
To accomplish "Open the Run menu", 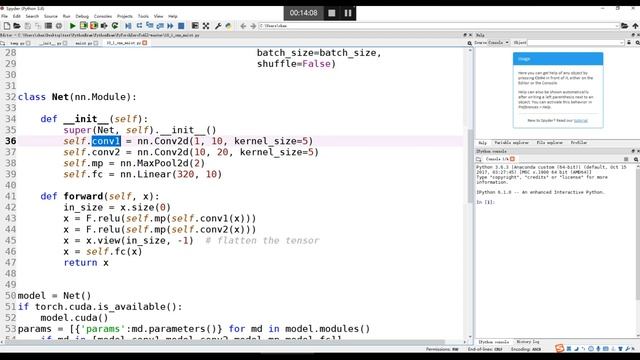I will 67,16.
